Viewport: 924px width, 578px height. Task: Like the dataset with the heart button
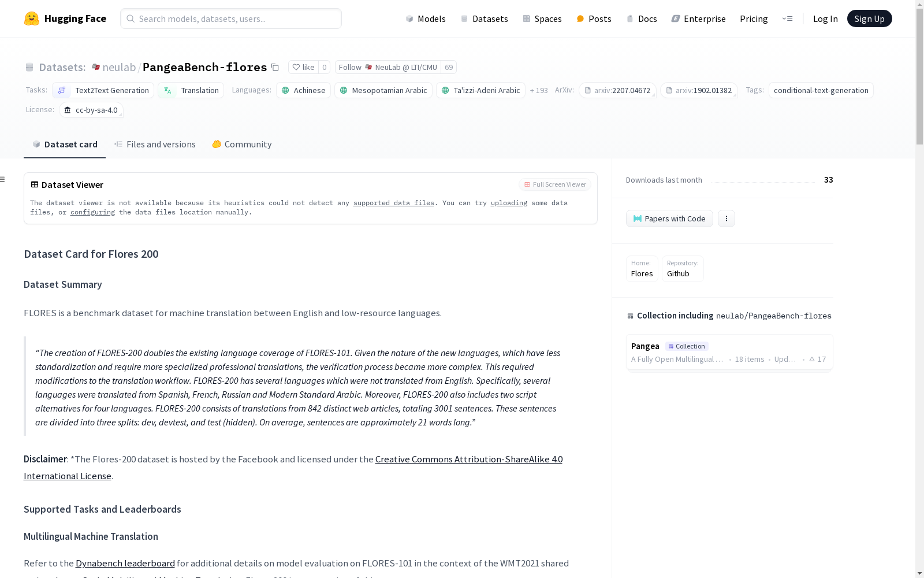coord(303,67)
